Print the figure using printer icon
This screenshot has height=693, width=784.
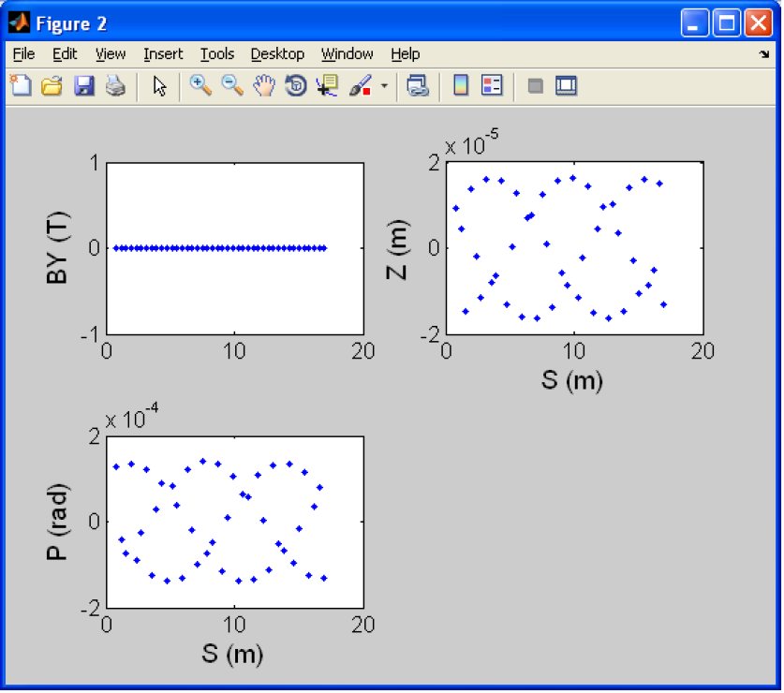pos(115,86)
